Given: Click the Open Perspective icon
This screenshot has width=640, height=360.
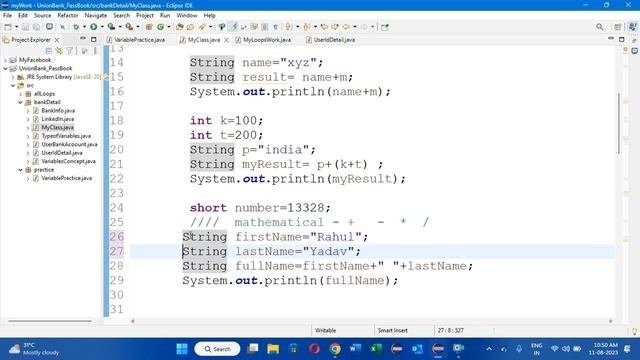Looking at the screenshot, I should (618, 27).
